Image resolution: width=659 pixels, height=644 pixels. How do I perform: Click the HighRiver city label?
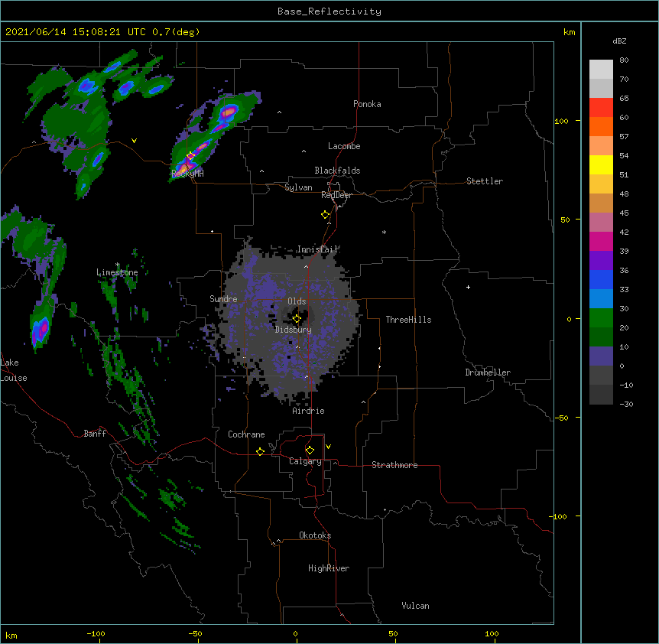click(x=329, y=568)
